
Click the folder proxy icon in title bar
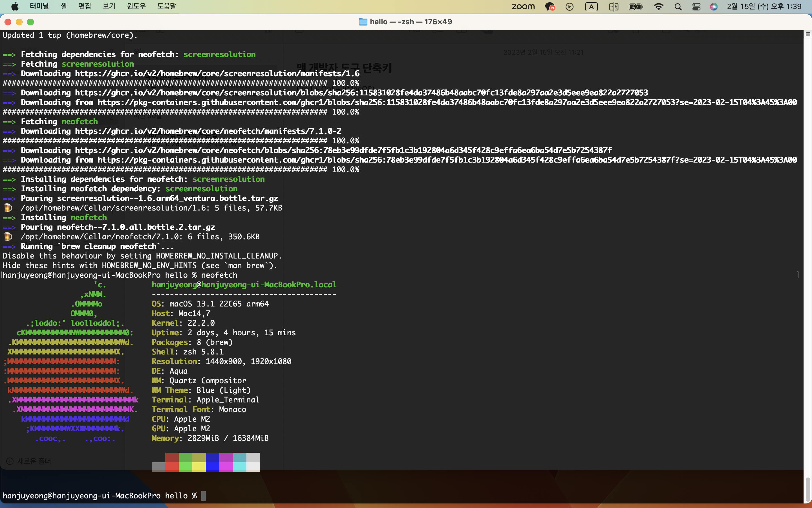click(363, 22)
